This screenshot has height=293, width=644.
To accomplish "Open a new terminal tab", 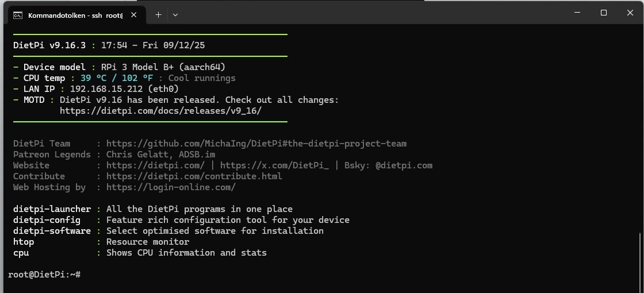I will point(158,15).
